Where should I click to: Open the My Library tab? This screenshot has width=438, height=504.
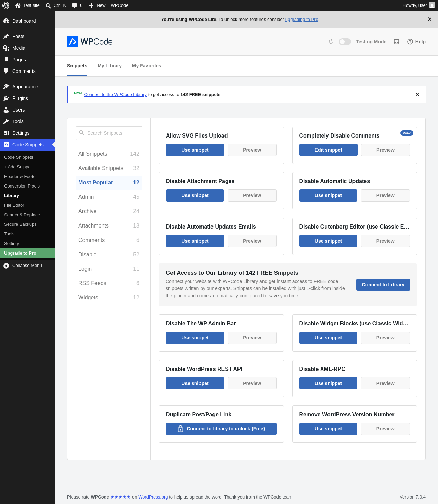tap(109, 66)
